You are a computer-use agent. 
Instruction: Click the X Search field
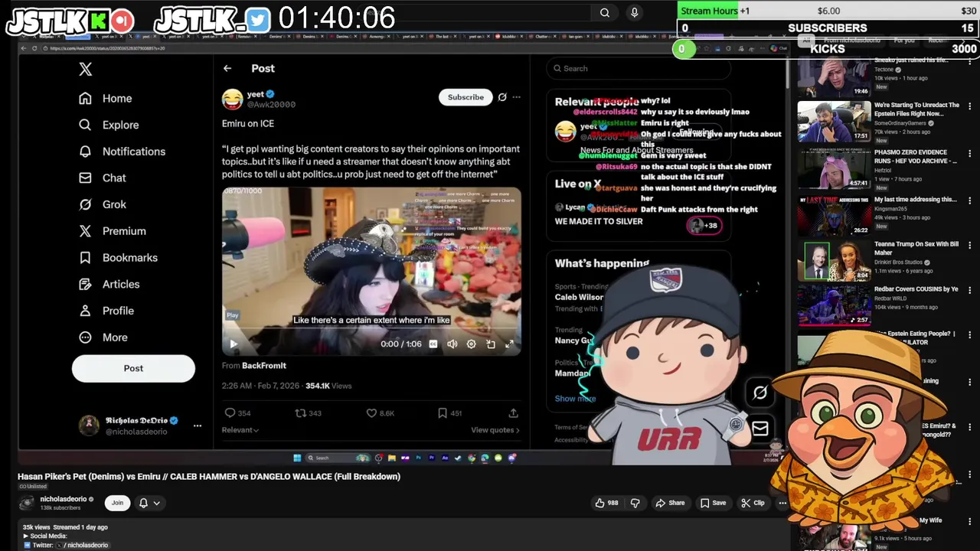pos(639,69)
